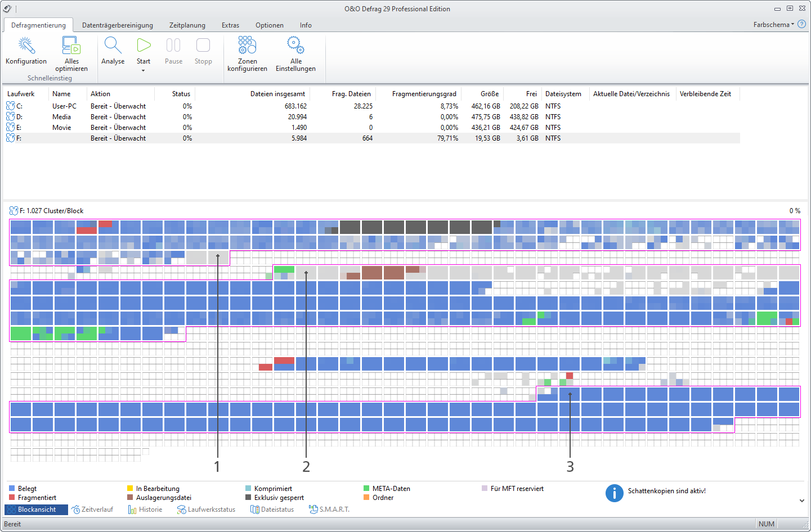Click the 0 % progress value above block map

tap(795, 211)
